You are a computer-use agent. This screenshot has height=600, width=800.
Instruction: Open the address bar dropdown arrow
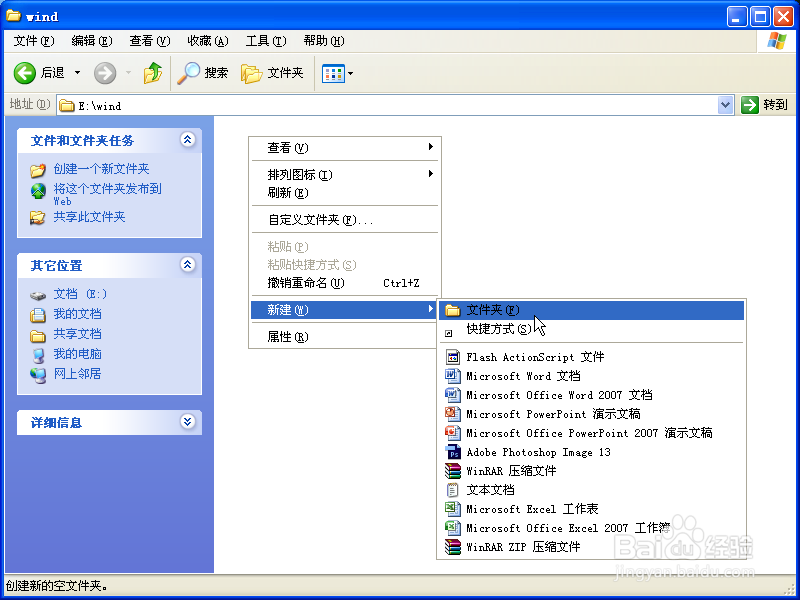pyautogui.click(x=725, y=106)
